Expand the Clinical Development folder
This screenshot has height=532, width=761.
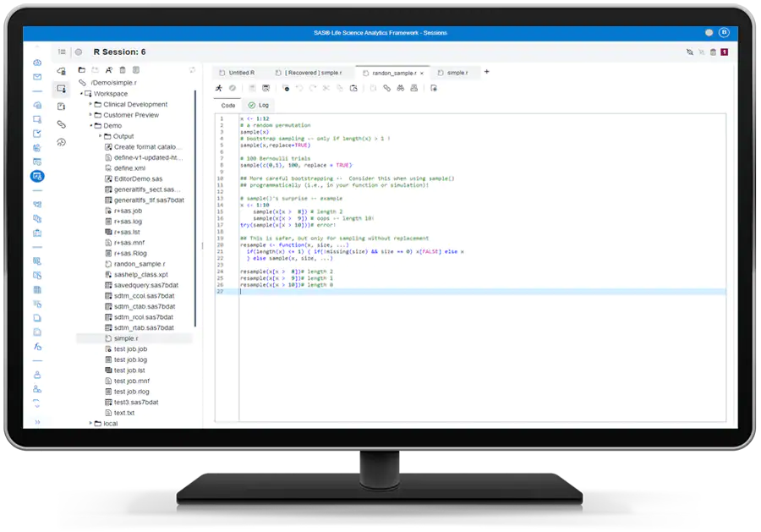(x=90, y=104)
